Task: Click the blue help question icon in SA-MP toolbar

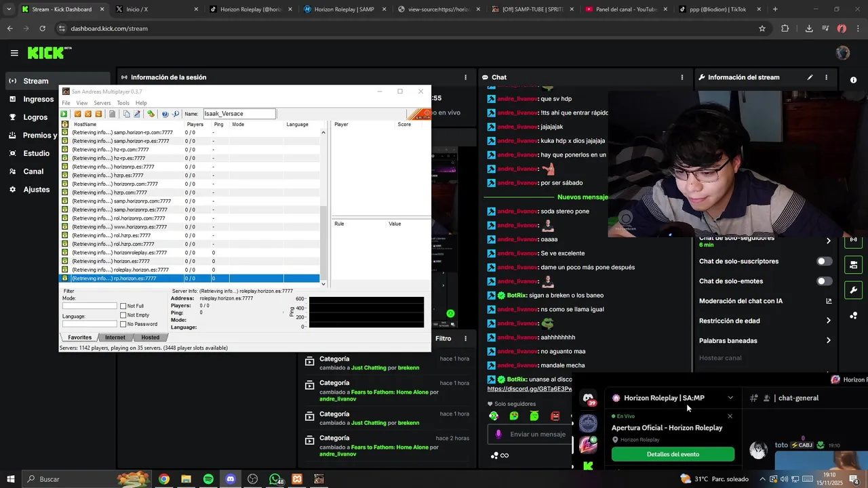Action: (165, 114)
